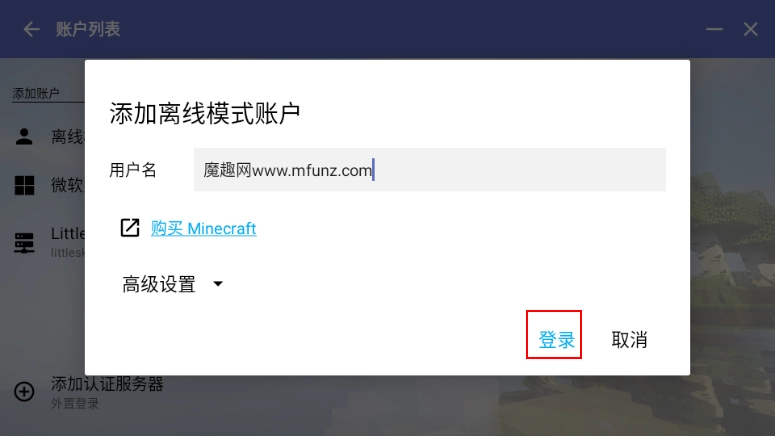Expand the 高级设置 arrow
This screenshot has height=436, width=775.
218,284
